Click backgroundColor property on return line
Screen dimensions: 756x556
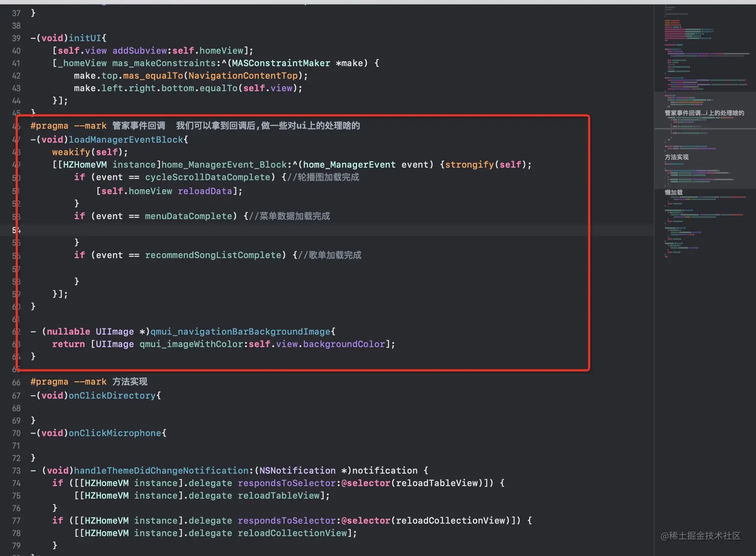point(344,344)
